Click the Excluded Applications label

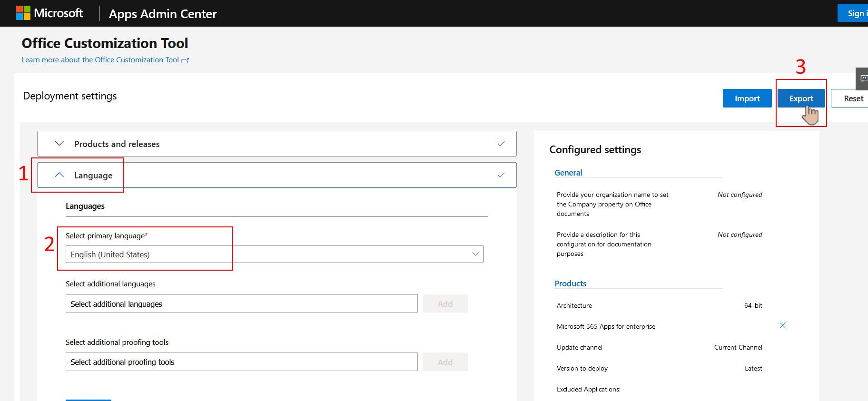(589, 389)
